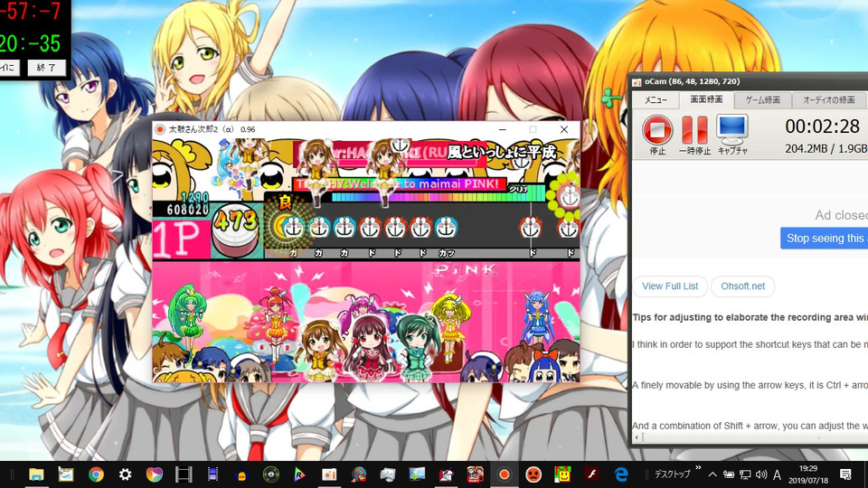Click the 終了 button in the top-left window
The image size is (868, 488).
[46, 68]
